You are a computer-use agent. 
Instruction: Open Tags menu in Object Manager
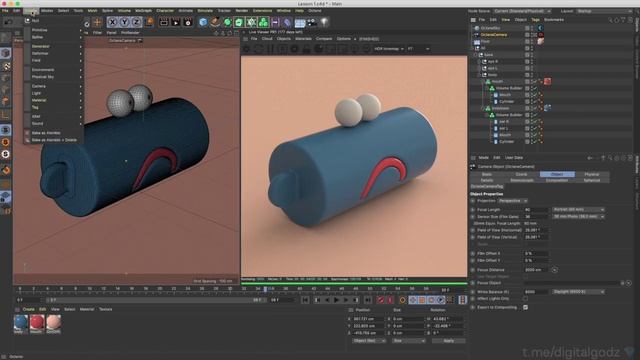point(535,20)
